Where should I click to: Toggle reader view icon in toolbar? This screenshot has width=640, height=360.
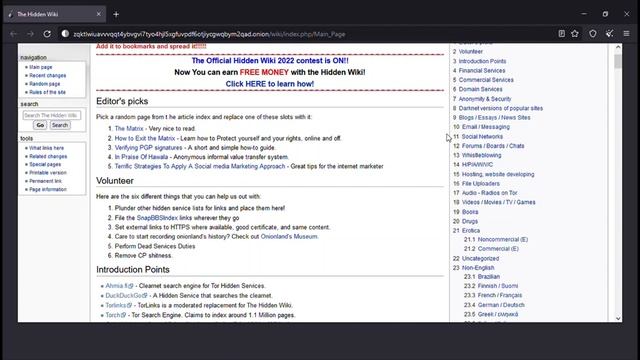[x=562, y=34]
